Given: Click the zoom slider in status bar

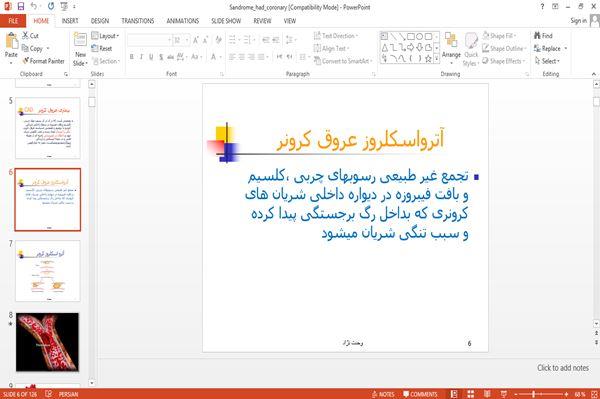Looking at the screenshot, I should point(541,394).
